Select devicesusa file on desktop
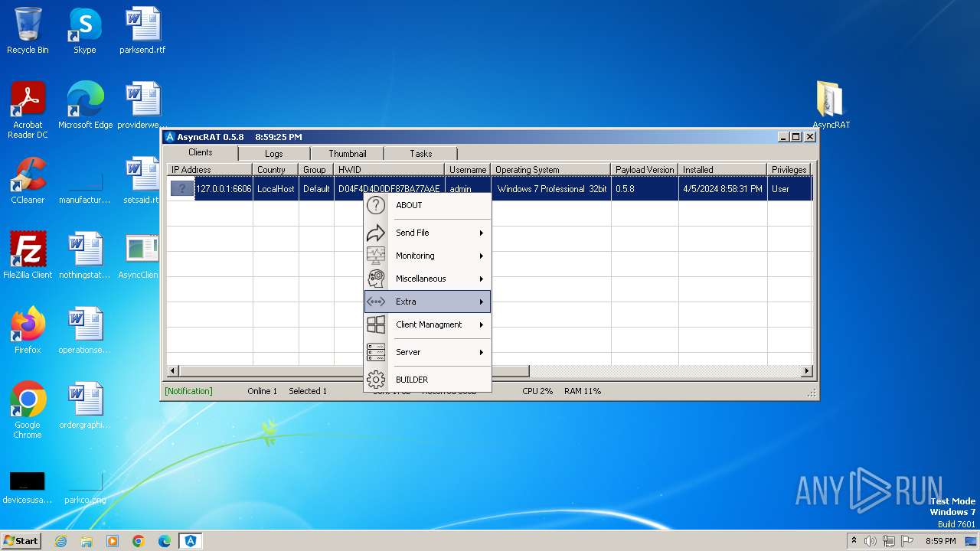The height and width of the screenshot is (551, 980). coord(28,487)
